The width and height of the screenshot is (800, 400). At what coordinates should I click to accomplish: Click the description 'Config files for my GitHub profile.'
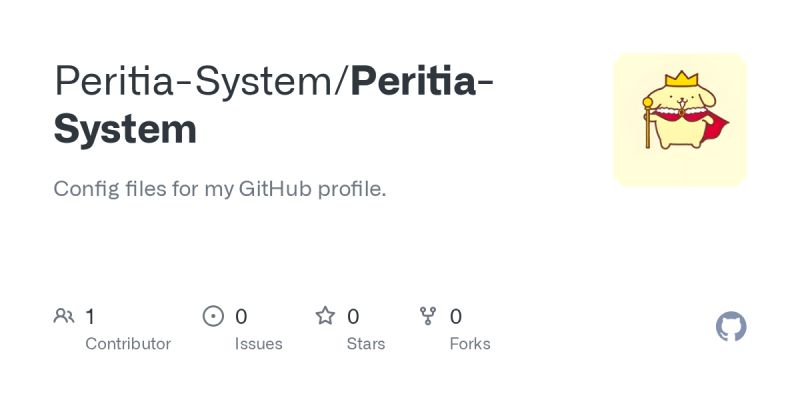[x=220, y=189]
